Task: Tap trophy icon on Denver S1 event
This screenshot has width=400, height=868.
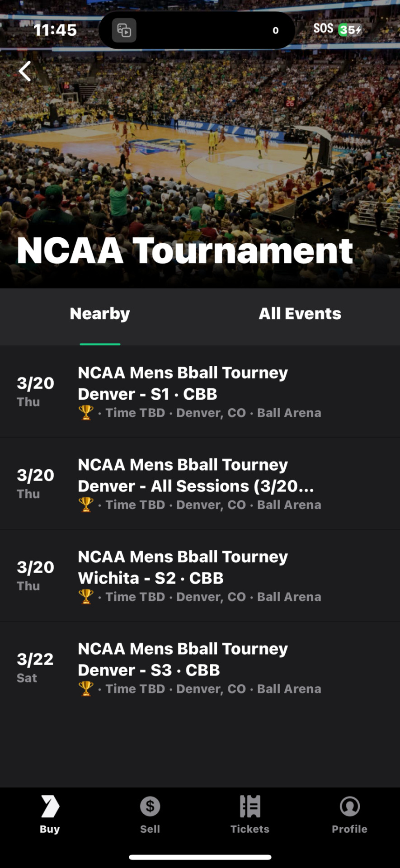Action: tap(86, 412)
